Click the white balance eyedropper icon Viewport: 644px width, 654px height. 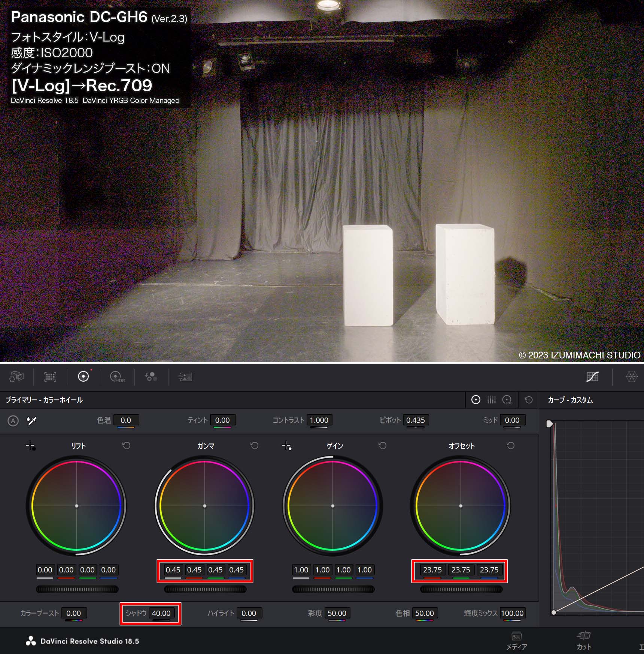32,421
